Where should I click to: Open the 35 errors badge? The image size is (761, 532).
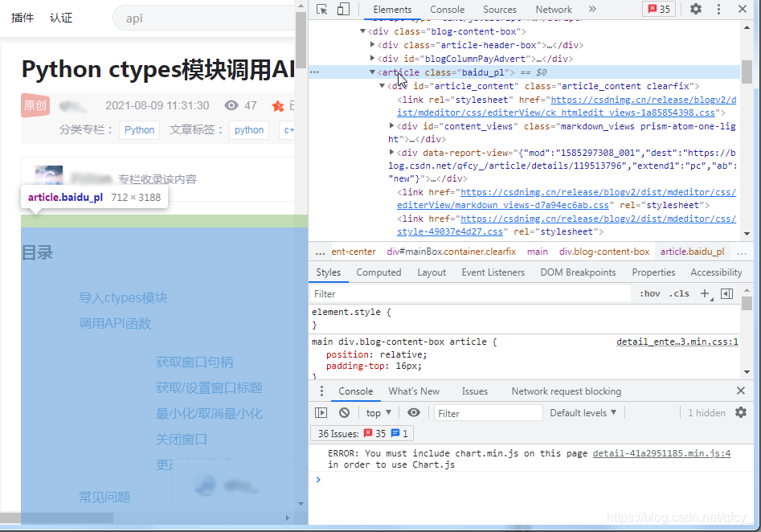point(659,9)
